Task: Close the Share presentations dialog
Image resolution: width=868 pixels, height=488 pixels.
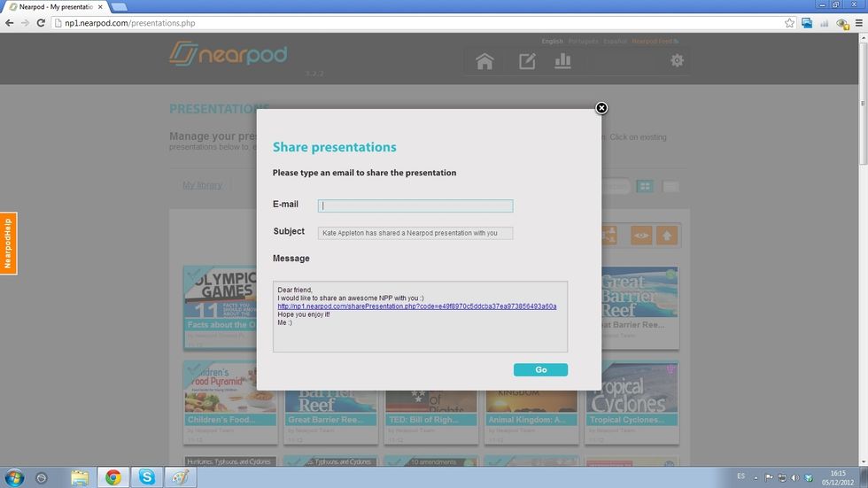Action: pyautogui.click(x=601, y=108)
